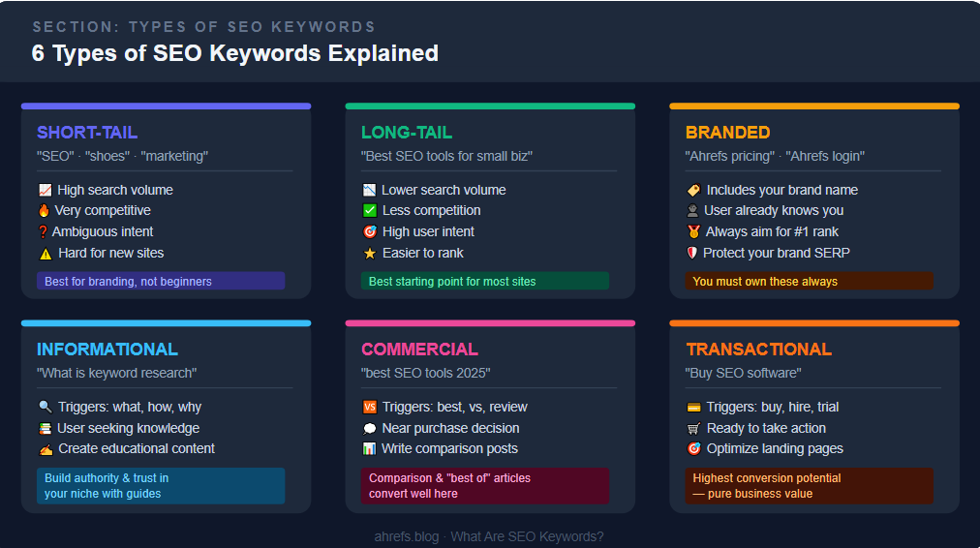Click the magnifier icon beside Triggers: what, how, why
This screenshot has height=548, width=980.
pos(45,407)
